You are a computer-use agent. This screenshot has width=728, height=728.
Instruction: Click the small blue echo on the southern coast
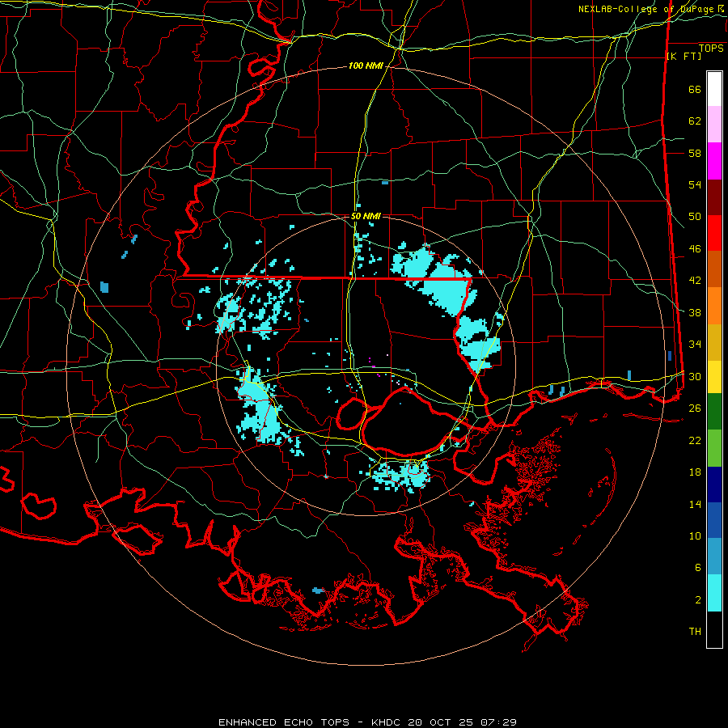318,590
